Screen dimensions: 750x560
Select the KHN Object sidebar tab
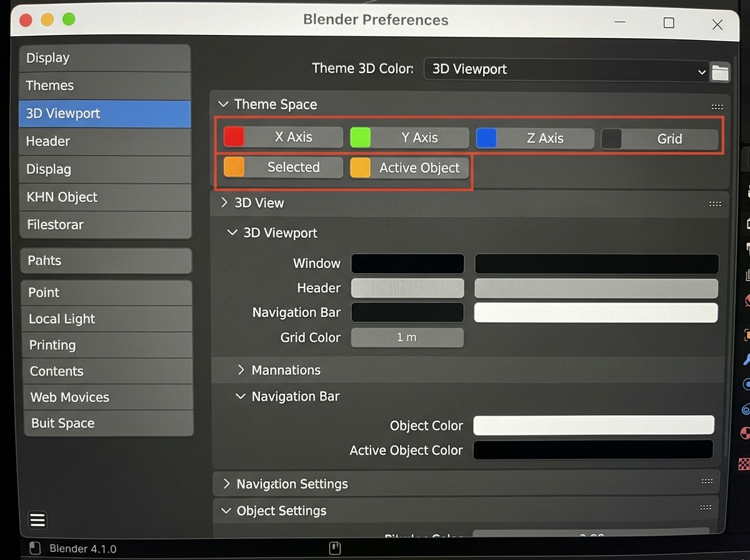click(x=105, y=197)
